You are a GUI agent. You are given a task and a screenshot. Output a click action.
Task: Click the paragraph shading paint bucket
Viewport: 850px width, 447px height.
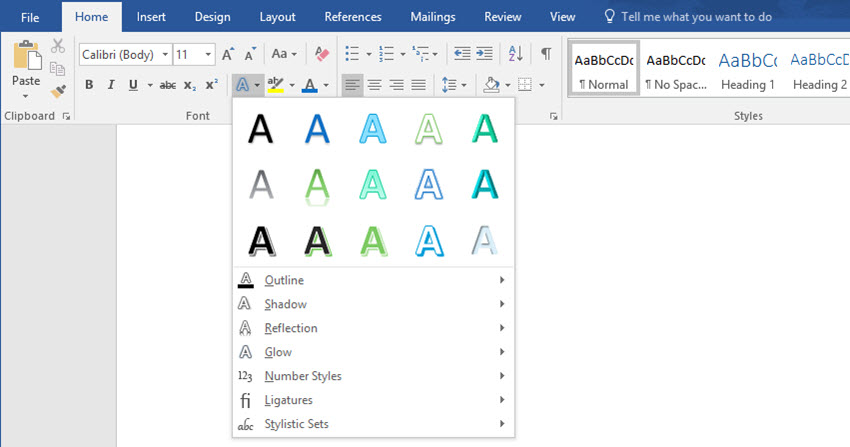(492, 85)
